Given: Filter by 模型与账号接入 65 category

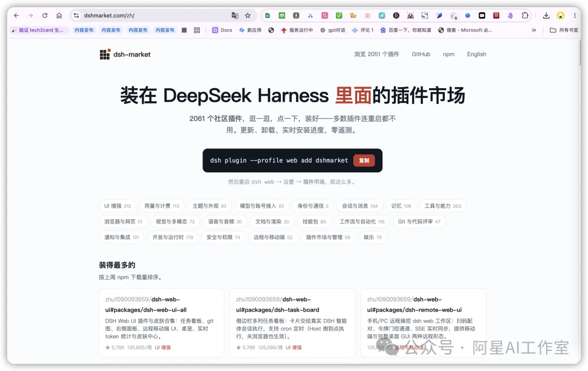Looking at the screenshot, I should 262,206.
